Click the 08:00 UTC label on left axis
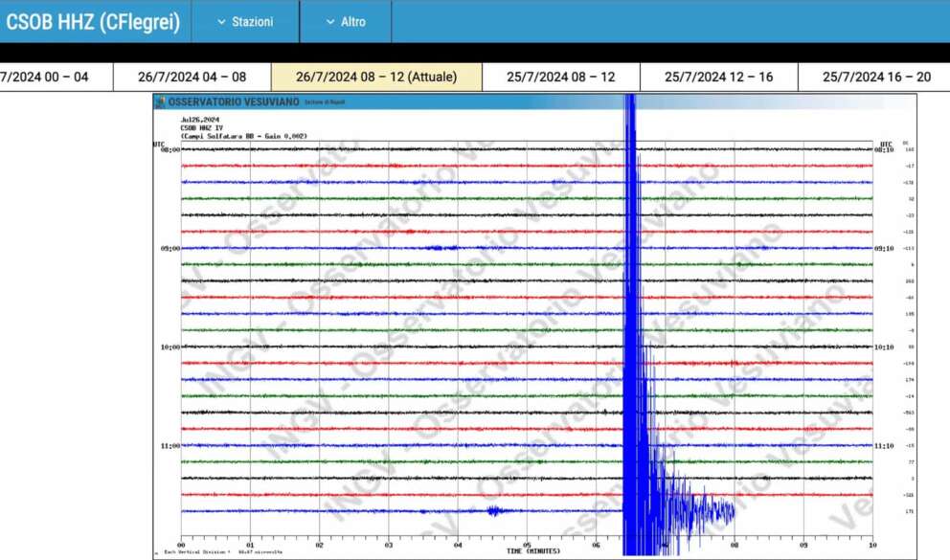The image size is (950, 560). (169, 149)
